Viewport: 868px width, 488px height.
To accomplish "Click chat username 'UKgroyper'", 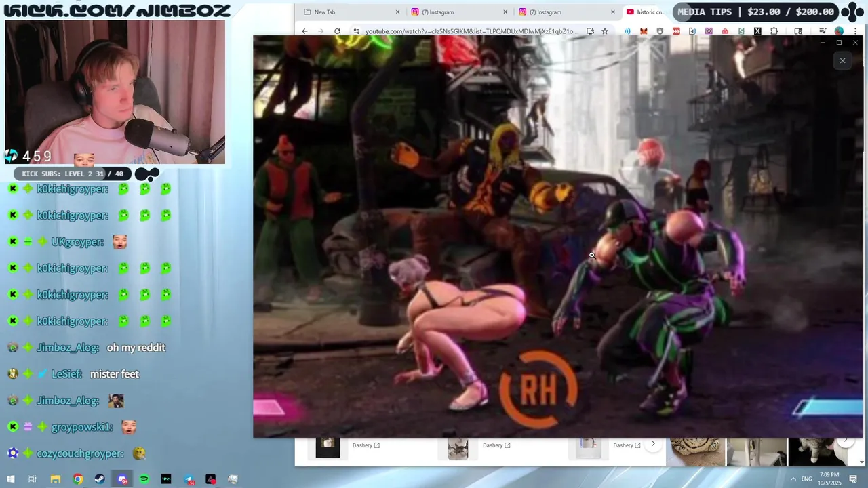I will [x=77, y=242].
